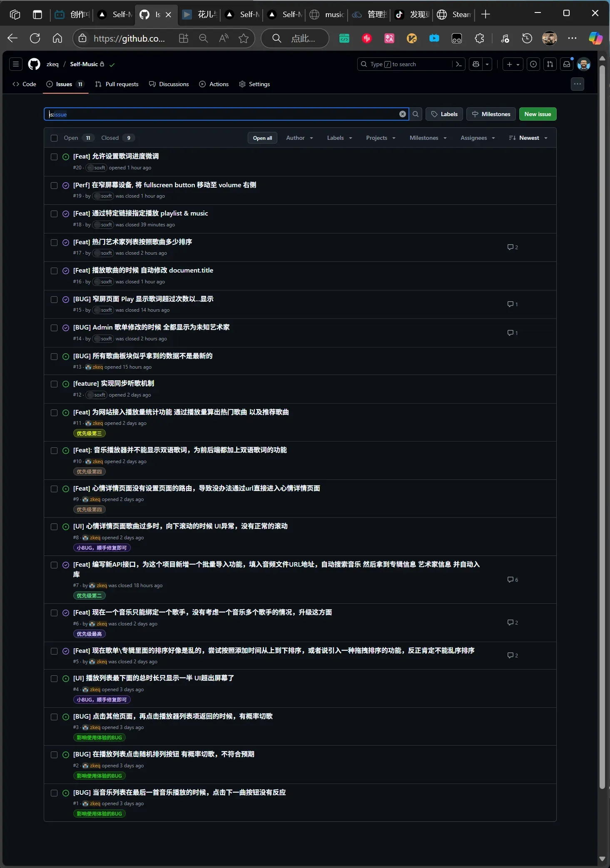Open the browser settings ellipsis menu

[573, 38]
